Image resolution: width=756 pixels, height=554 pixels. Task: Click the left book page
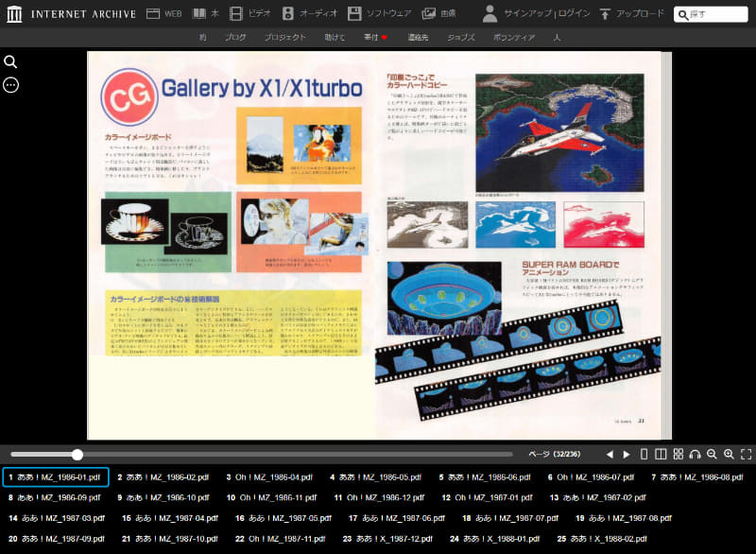click(x=232, y=246)
